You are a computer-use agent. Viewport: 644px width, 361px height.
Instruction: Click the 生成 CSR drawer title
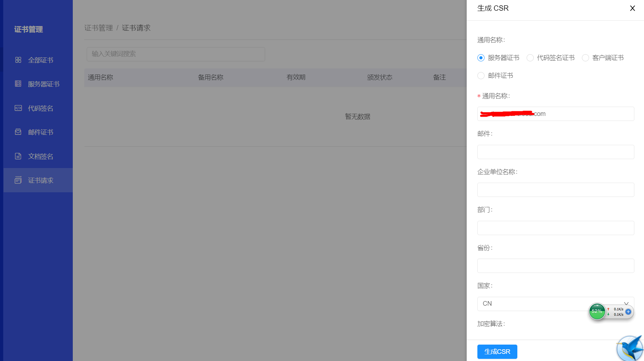pyautogui.click(x=493, y=8)
